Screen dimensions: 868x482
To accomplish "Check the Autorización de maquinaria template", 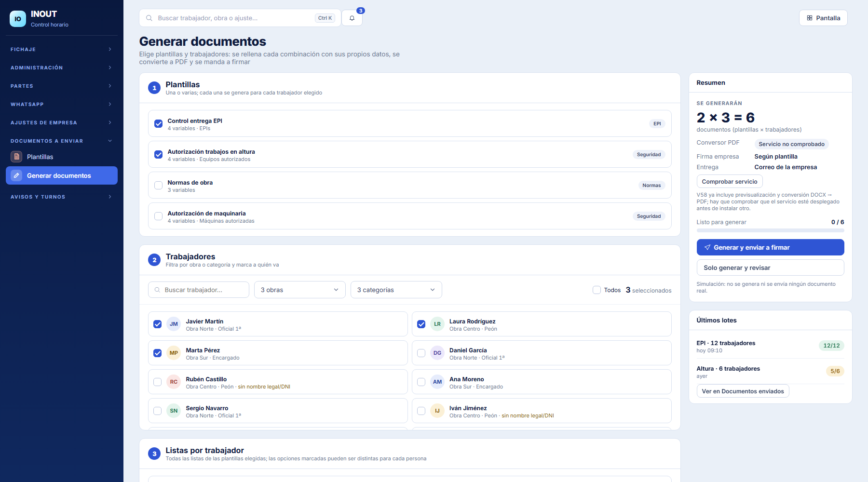I will pos(158,216).
